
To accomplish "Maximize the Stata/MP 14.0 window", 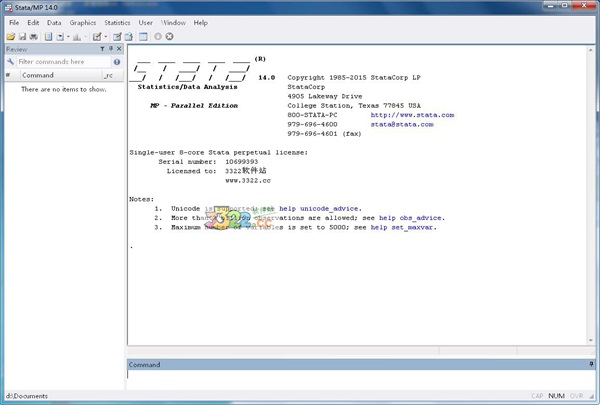I will coord(565,5).
